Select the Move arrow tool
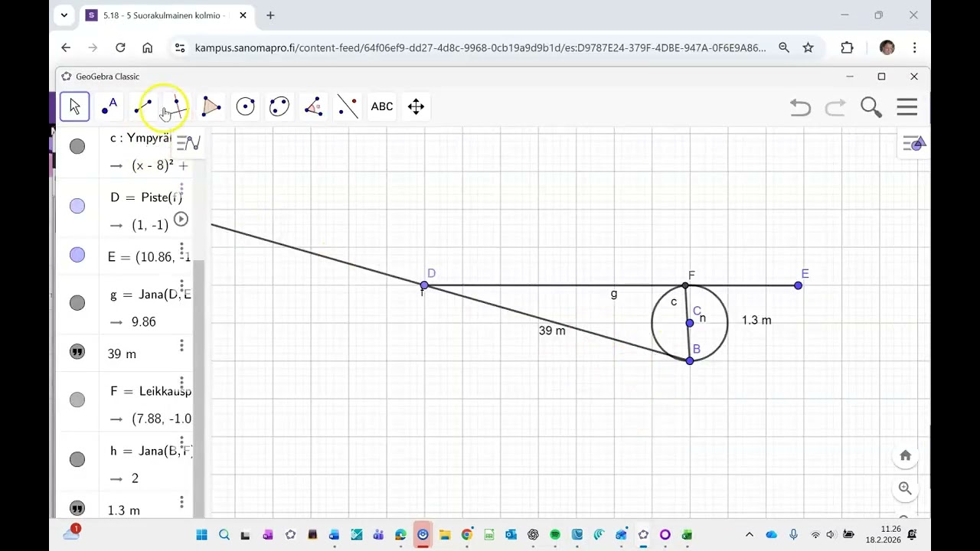The width and height of the screenshot is (980, 551). [75, 106]
